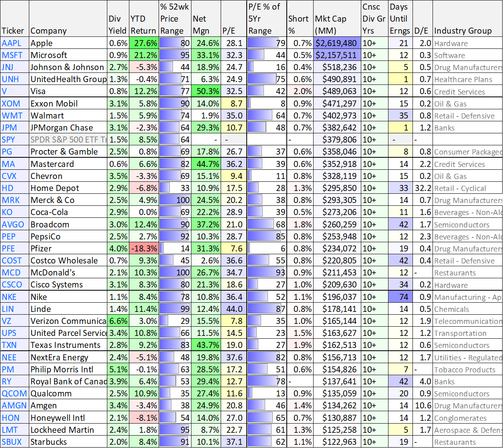Screen dimensions: 503x448
Task: Open the MA ticker link
Action: [x=8, y=164]
